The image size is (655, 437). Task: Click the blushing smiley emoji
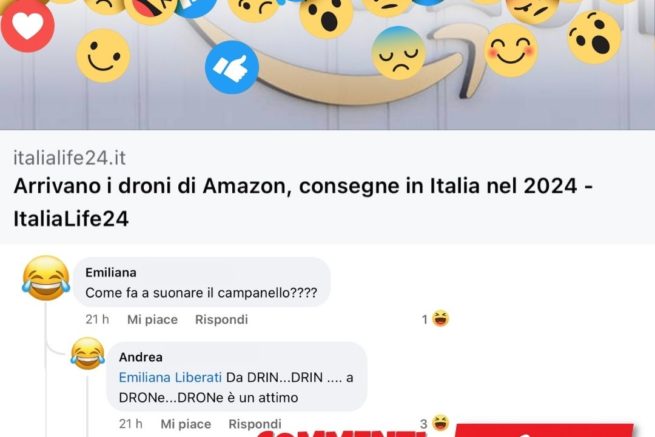point(510,50)
